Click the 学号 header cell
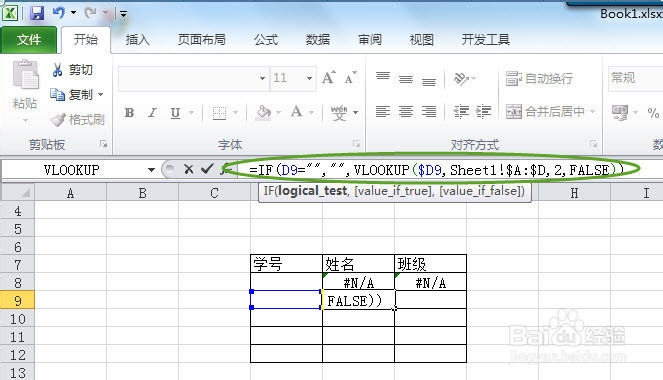Image resolution: width=663 pixels, height=380 pixels. (x=286, y=264)
